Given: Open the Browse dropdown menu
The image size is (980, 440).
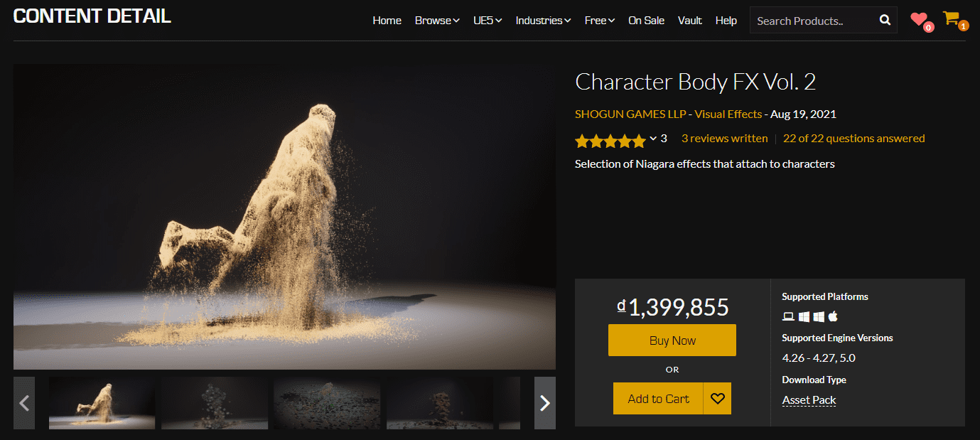Looking at the screenshot, I should click(x=437, y=21).
